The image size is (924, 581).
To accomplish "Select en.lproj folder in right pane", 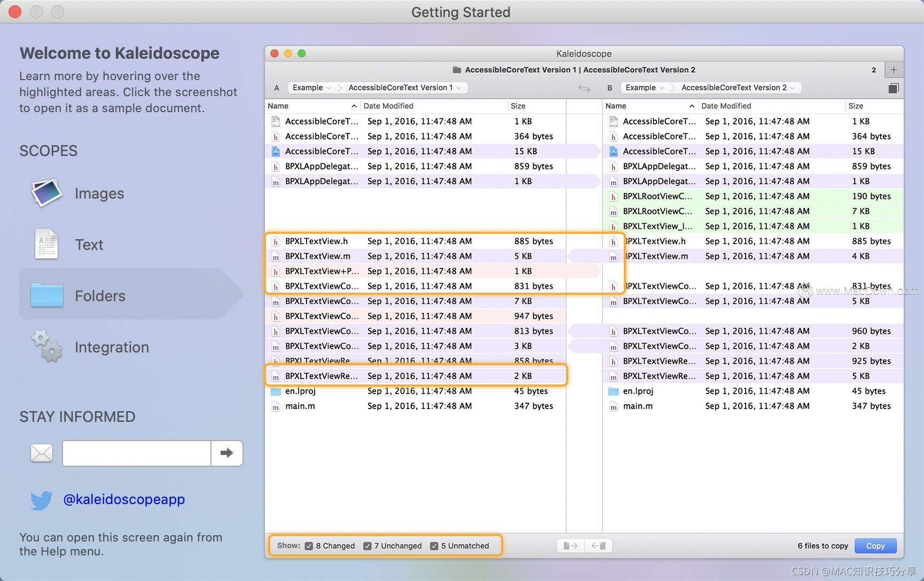I will point(753,391).
